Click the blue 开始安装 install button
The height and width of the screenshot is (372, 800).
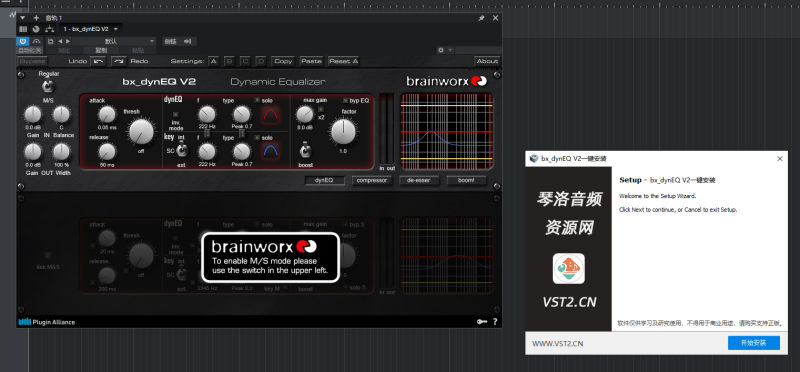754,343
